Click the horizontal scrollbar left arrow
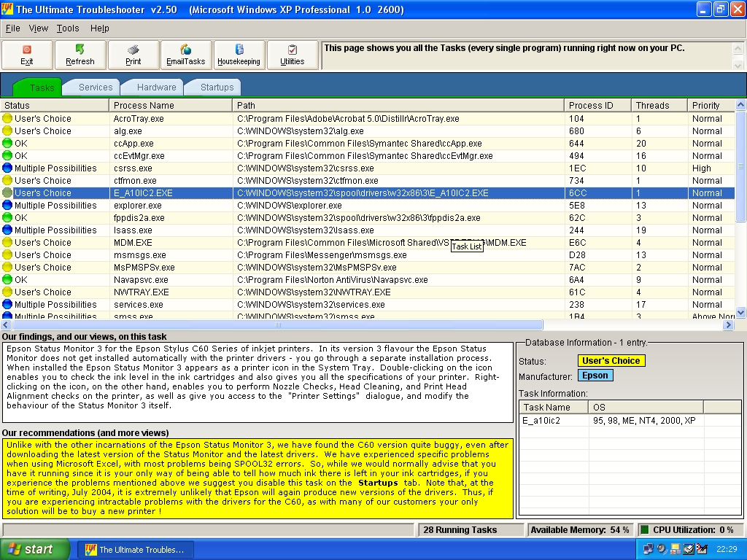Viewport: 747px width, 560px height. coord(6,324)
